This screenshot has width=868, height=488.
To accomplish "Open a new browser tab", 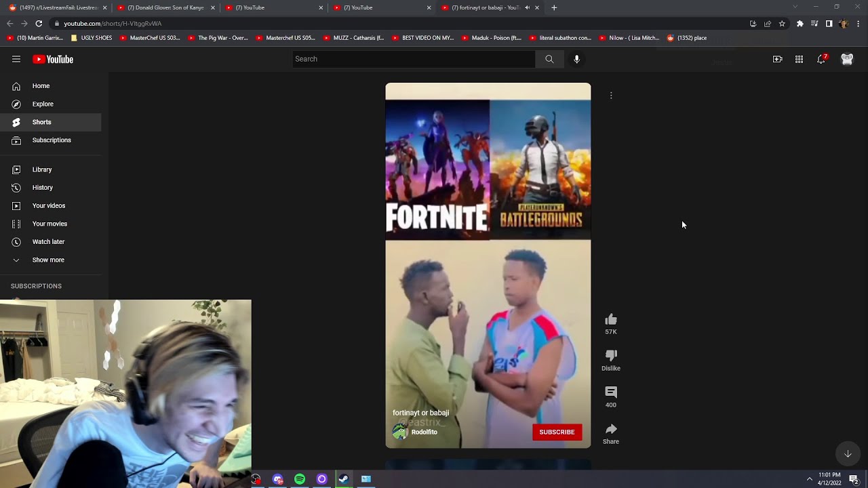I will pyautogui.click(x=554, y=7).
